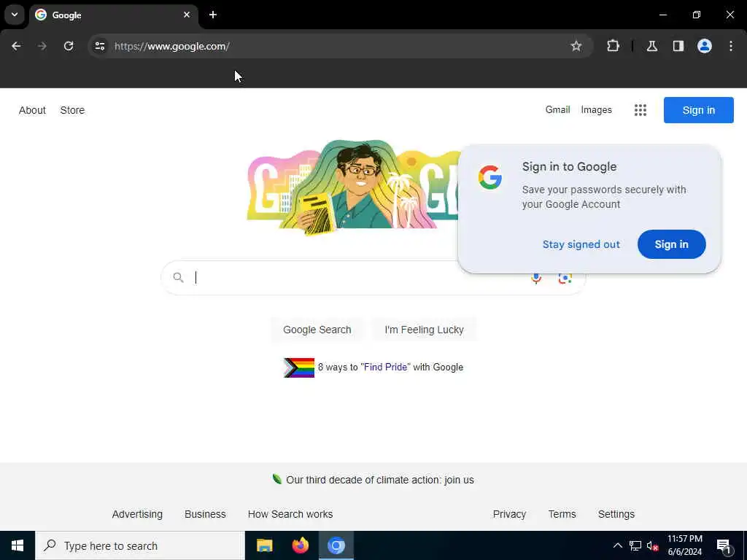Click the Pride flag icon
The width and height of the screenshot is (747, 560).
[x=298, y=367]
